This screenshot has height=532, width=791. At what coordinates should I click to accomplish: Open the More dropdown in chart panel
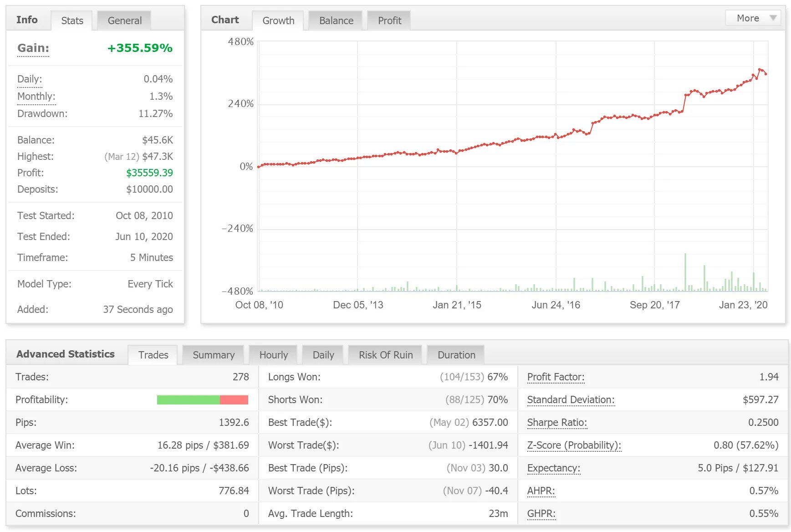click(x=753, y=18)
